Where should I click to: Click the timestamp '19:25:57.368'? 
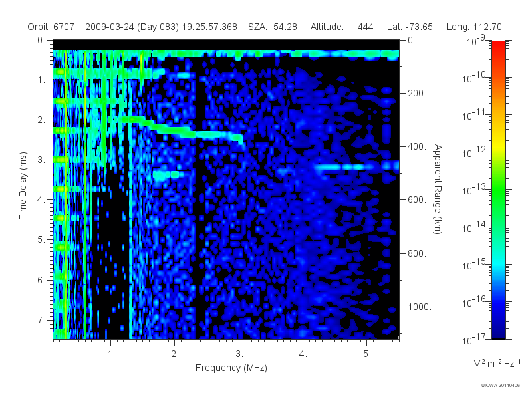[209, 27]
